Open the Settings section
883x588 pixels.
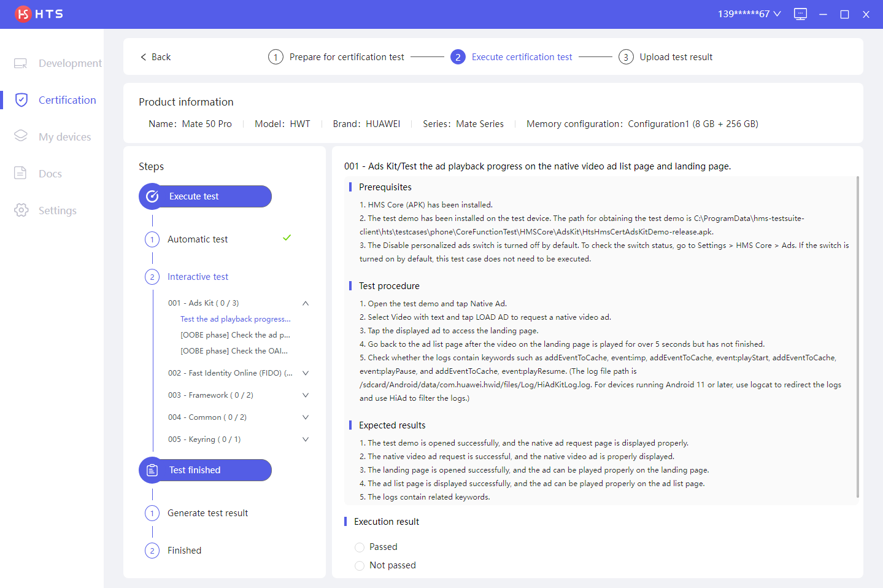(x=58, y=211)
